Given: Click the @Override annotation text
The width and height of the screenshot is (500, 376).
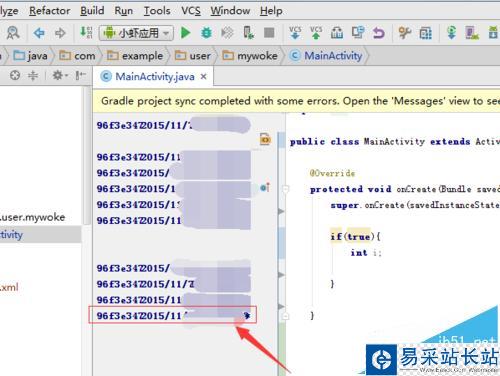Looking at the screenshot, I should coord(332,173).
